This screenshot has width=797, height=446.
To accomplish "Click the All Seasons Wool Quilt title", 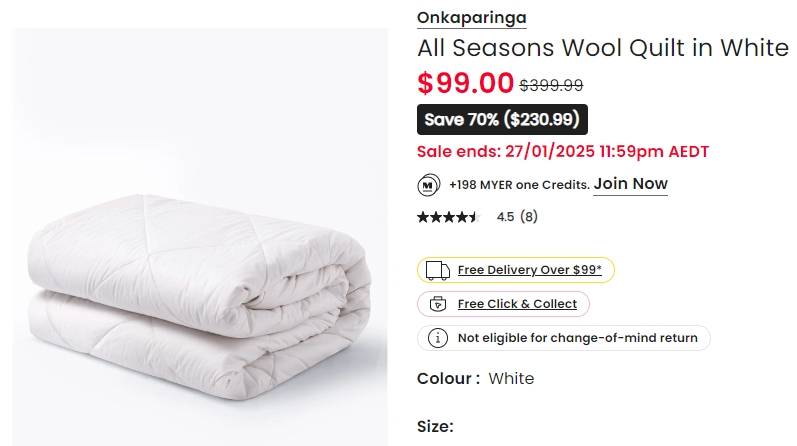I will click(x=603, y=48).
